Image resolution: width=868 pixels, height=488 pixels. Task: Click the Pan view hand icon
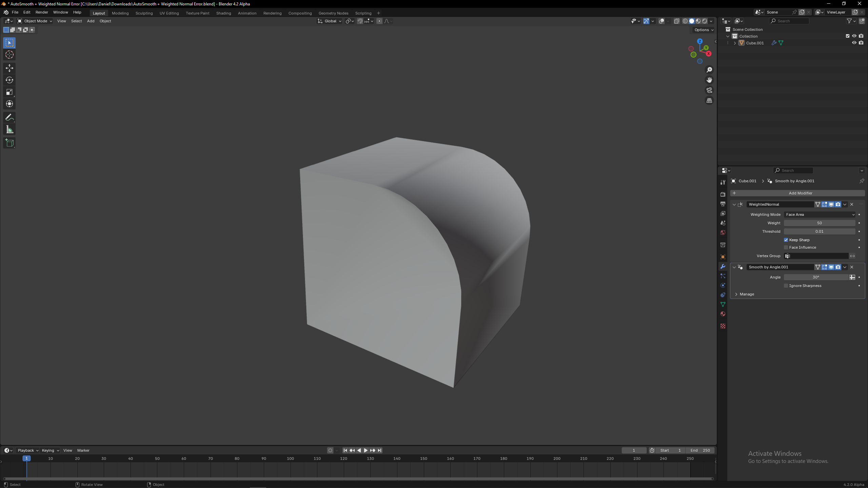coord(709,80)
